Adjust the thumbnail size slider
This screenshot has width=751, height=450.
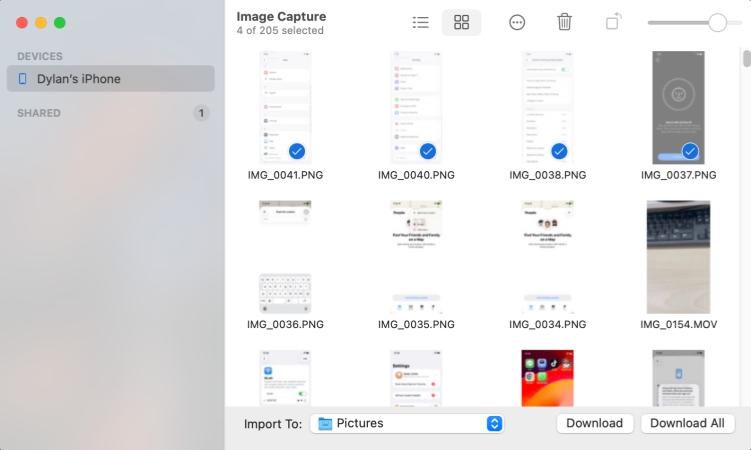click(x=717, y=22)
